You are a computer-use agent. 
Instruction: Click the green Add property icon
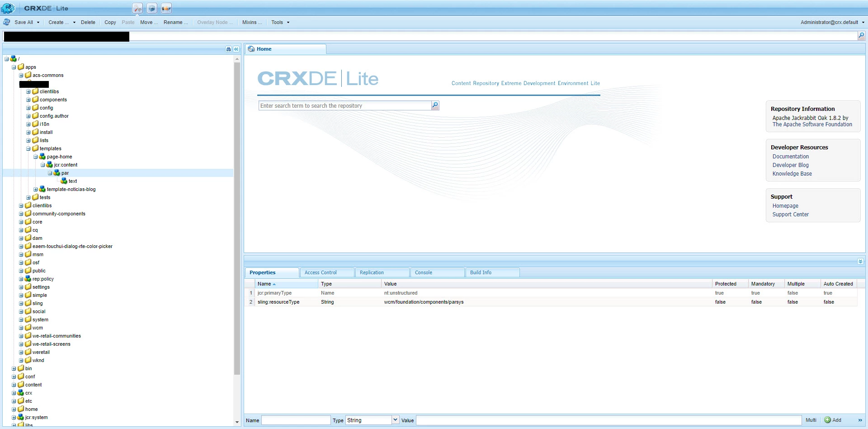click(827, 420)
